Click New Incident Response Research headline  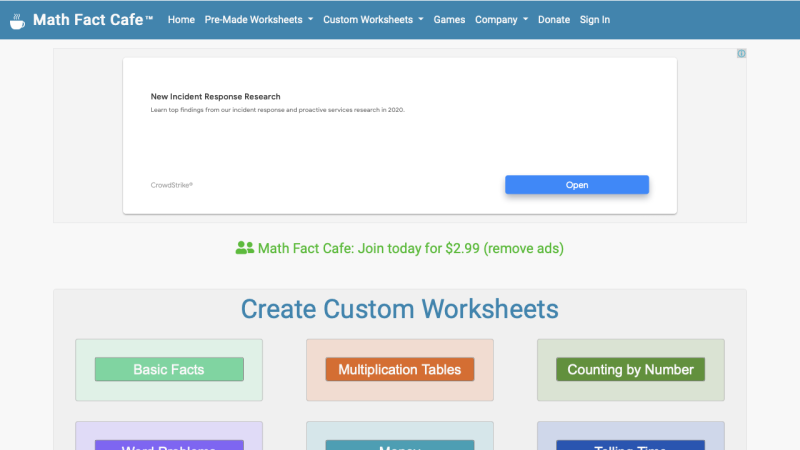pyautogui.click(x=215, y=96)
